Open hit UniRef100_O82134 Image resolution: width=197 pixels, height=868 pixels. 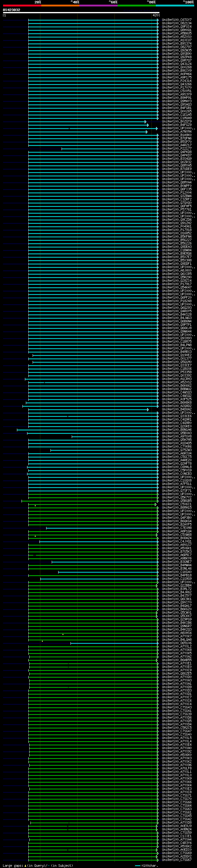[176, 23]
